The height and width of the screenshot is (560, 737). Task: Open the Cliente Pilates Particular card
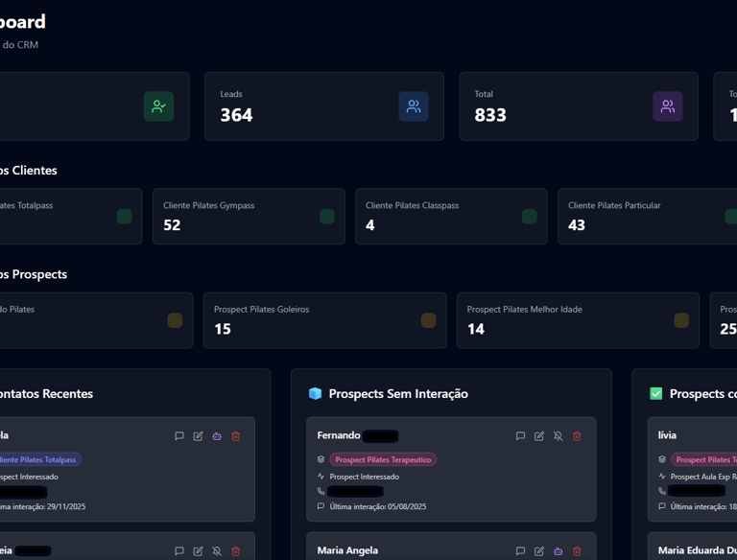647,217
